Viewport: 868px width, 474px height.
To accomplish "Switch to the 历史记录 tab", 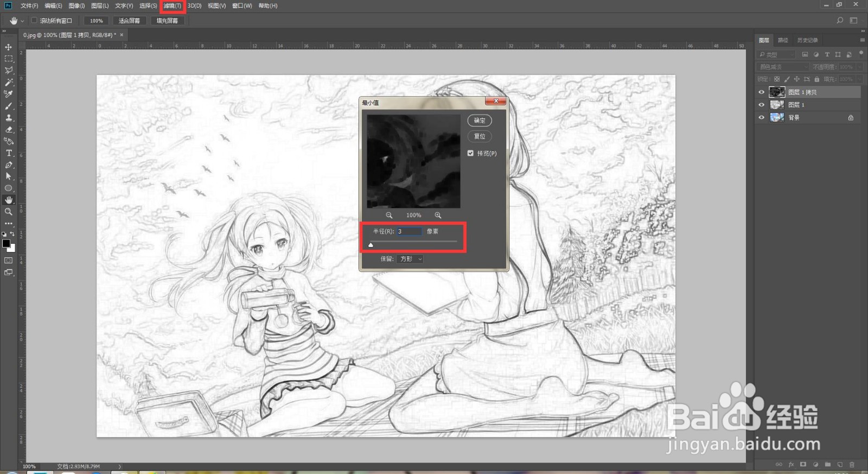I will [807, 40].
